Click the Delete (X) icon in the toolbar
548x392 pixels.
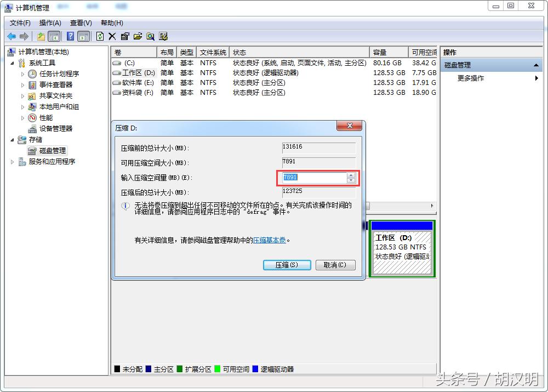(112, 36)
